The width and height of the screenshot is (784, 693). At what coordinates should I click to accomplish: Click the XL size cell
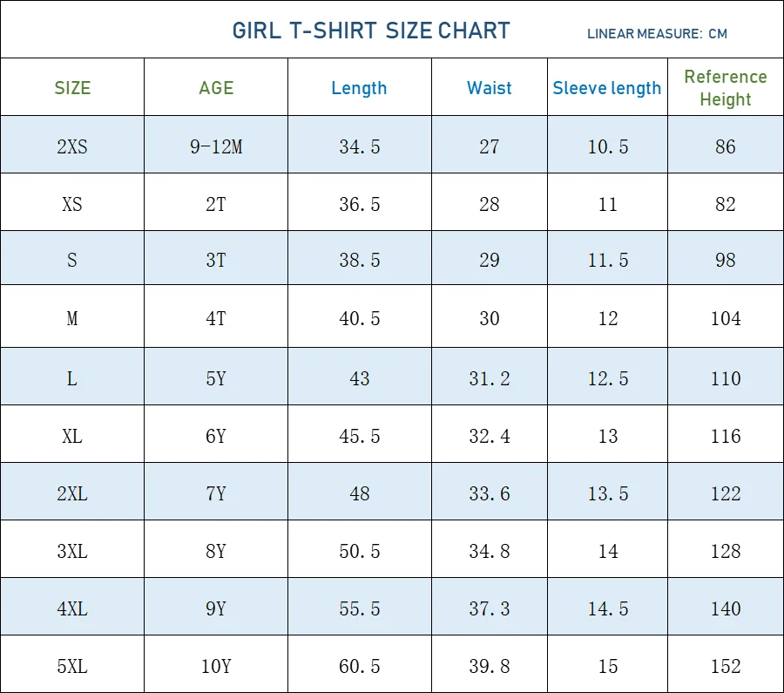(x=72, y=436)
